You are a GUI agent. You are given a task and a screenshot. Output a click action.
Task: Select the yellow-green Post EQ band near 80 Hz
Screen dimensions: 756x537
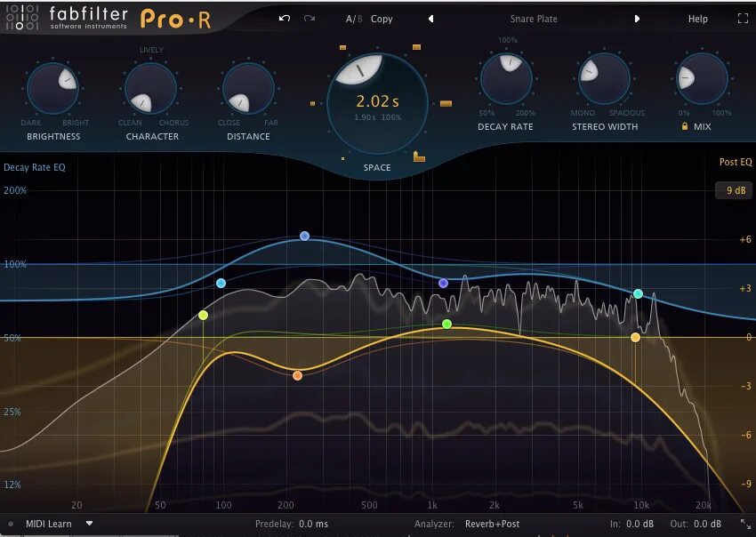click(x=203, y=316)
